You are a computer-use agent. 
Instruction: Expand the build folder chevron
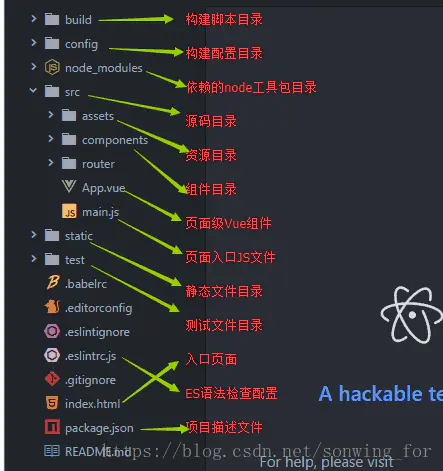tap(34, 19)
